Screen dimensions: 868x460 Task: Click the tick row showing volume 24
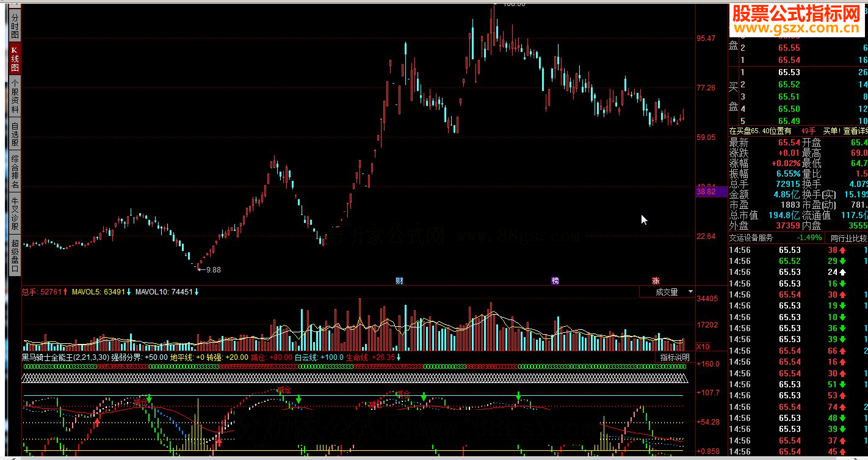pos(798,272)
